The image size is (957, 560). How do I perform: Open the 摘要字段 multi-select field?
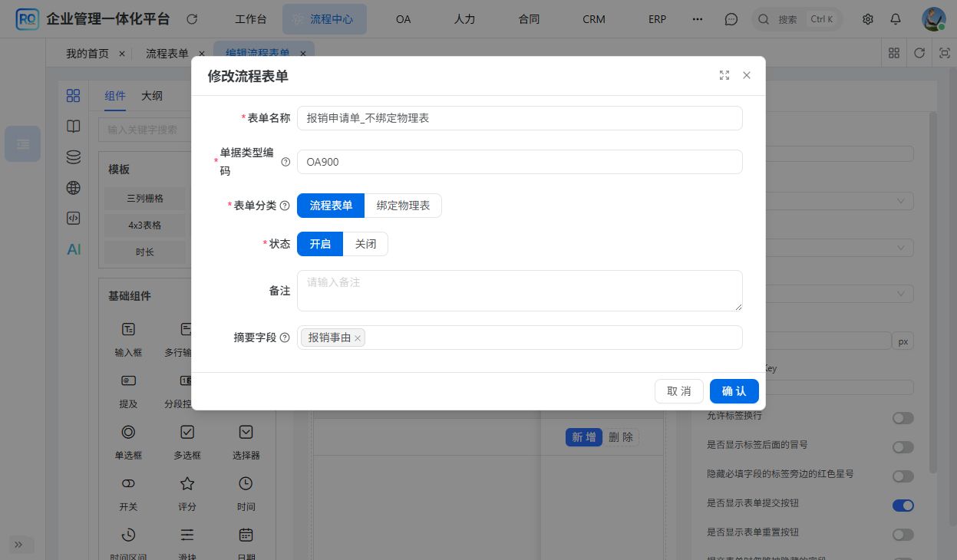(x=520, y=338)
